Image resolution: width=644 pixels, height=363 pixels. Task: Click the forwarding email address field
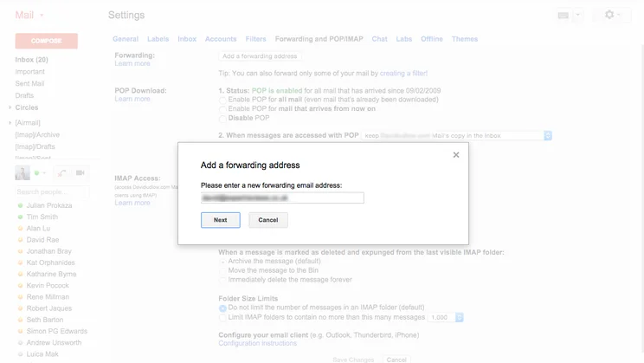pos(282,198)
